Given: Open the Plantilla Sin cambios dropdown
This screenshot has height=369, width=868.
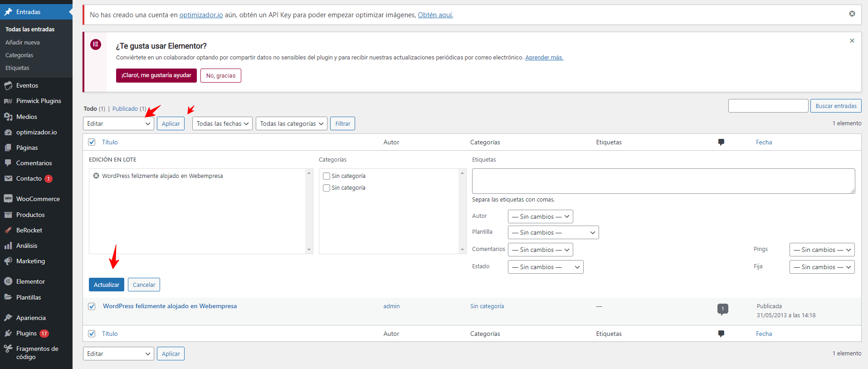Looking at the screenshot, I should [x=553, y=232].
